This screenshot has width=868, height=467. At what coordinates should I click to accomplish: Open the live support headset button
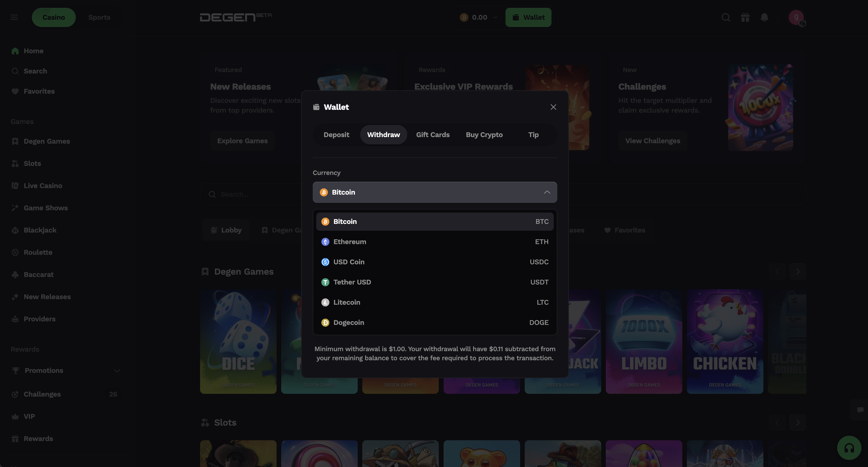point(849,448)
